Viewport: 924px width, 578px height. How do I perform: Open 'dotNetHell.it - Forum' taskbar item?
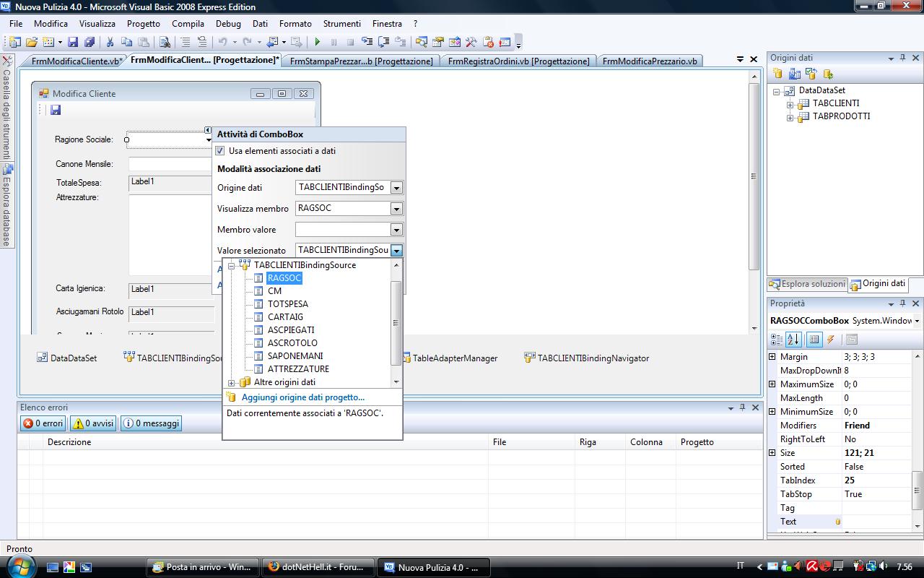click(318, 567)
